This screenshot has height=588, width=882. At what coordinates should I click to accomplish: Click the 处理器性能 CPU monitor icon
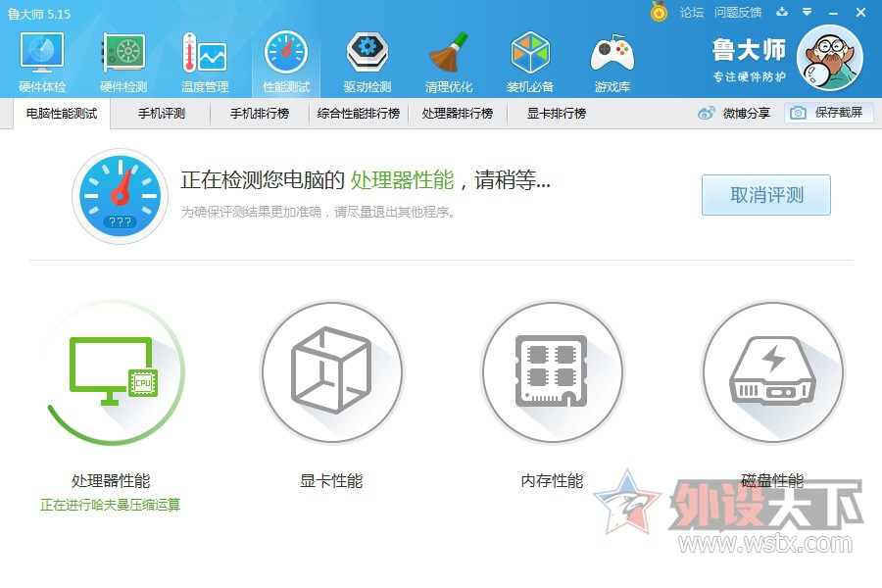pos(113,372)
